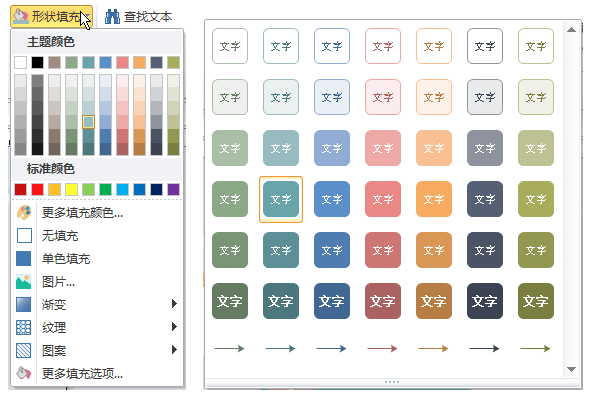Click the blue square icon for 单色填充
Image resolution: width=600 pixels, height=400 pixels.
[x=24, y=258]
